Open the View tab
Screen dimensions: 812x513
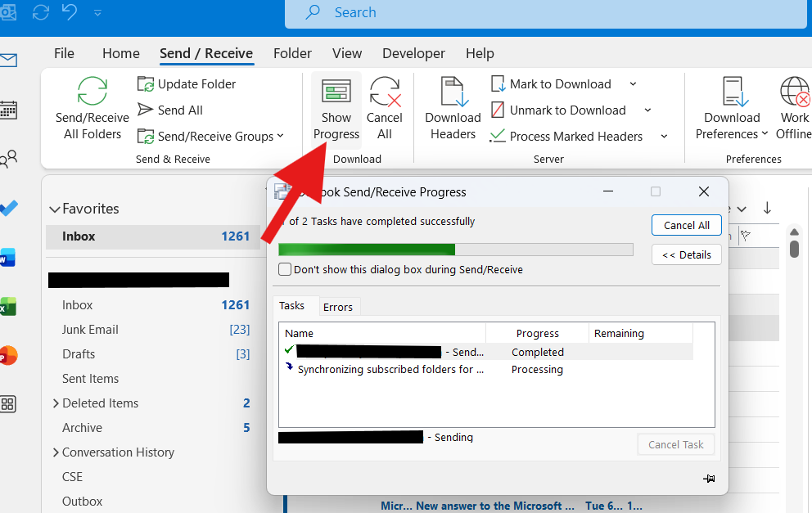tap(347, 53)
